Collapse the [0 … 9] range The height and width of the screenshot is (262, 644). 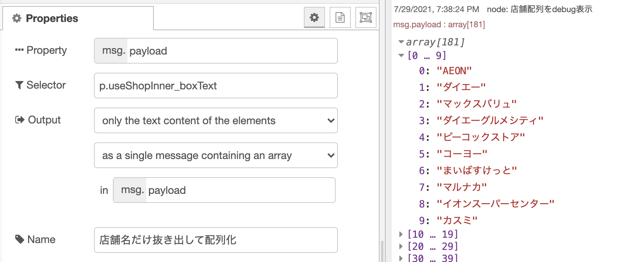[401, 56]
